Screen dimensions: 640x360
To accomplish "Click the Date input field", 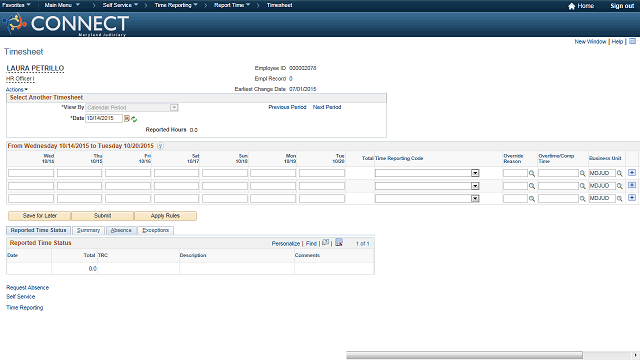I will pos(104,118).
